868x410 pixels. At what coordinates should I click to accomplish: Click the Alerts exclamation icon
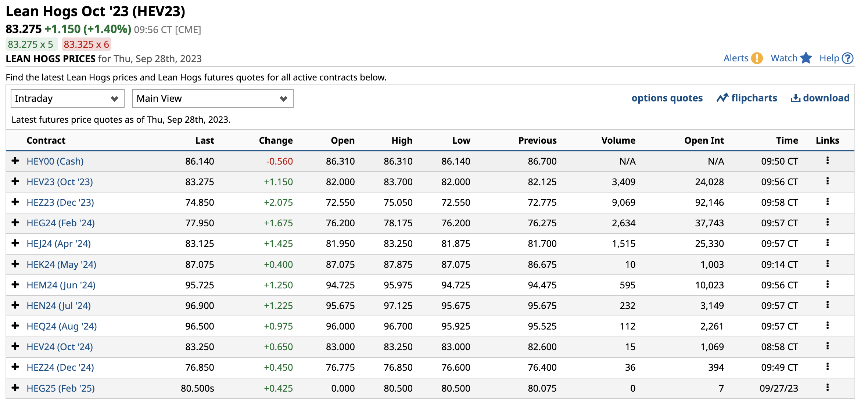click(757, 58)
